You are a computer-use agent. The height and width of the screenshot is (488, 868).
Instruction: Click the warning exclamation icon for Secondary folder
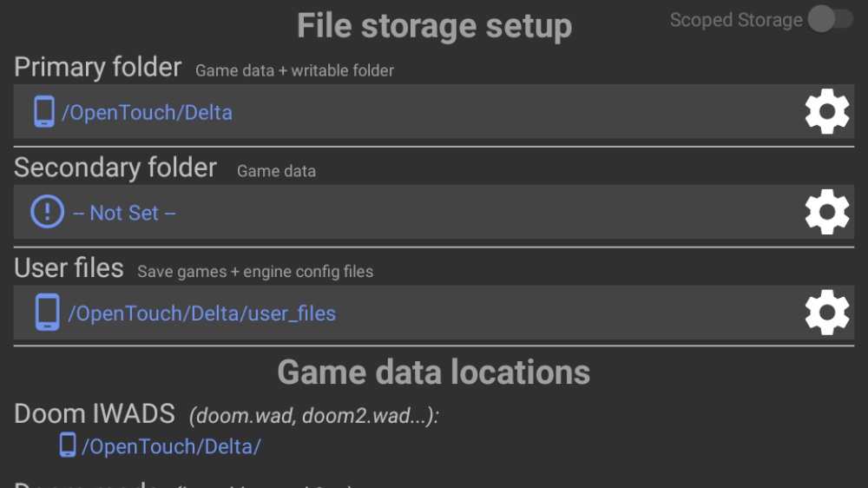coord(47,212)
